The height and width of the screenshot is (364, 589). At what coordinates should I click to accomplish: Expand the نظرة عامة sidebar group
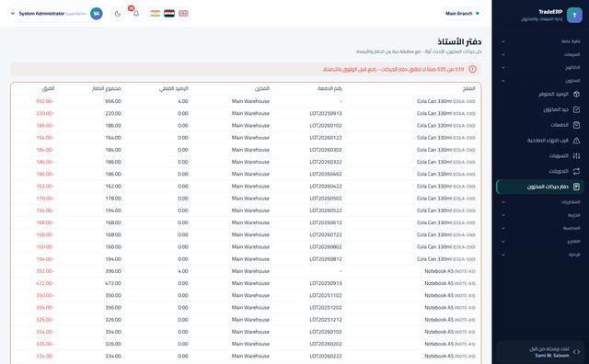tap(540, 41)
